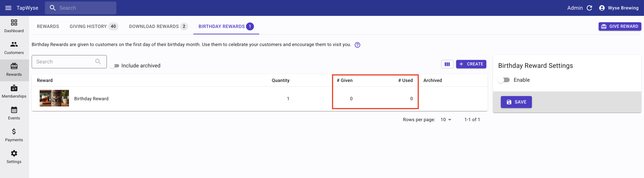644x178 pixels.
Task: Click the Create button
Action: (x=471, y=64)
